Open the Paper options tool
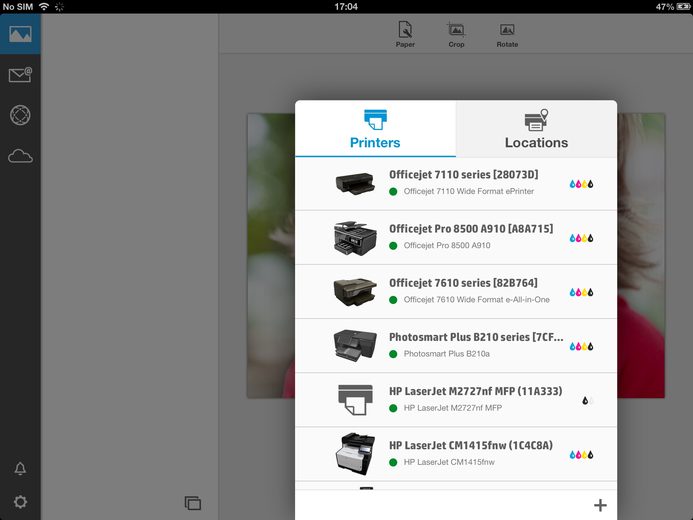The width and height of the screenshot is (693, 520). (405, 34)
